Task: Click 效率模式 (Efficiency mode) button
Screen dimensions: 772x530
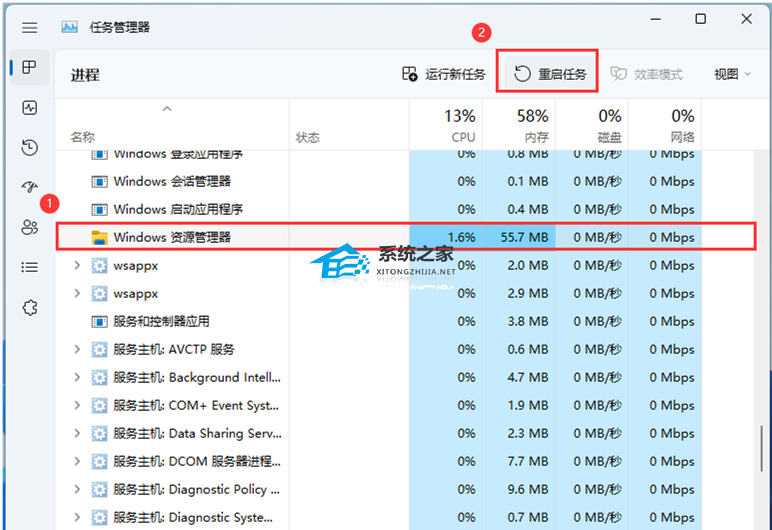Action: tap(646, 74)
